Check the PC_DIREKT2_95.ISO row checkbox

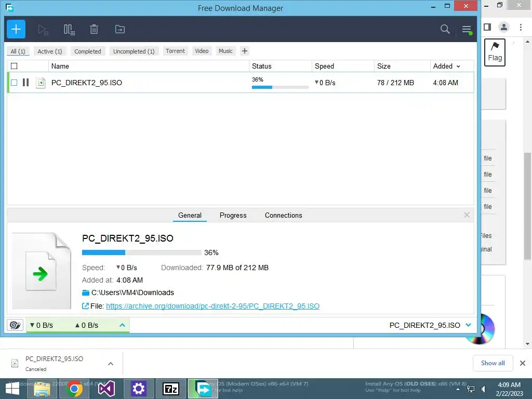click(14, 83)
